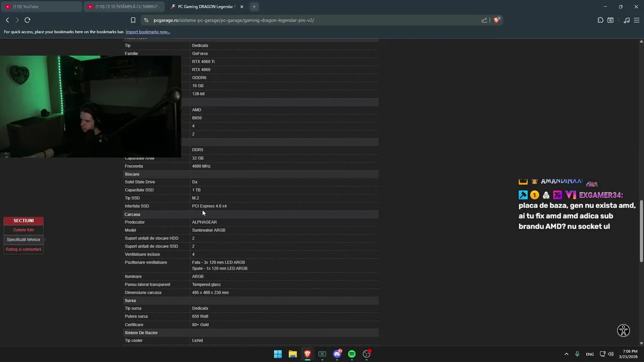Go back to the previous page
Viewport: 644px width, 362px height.
7,20
